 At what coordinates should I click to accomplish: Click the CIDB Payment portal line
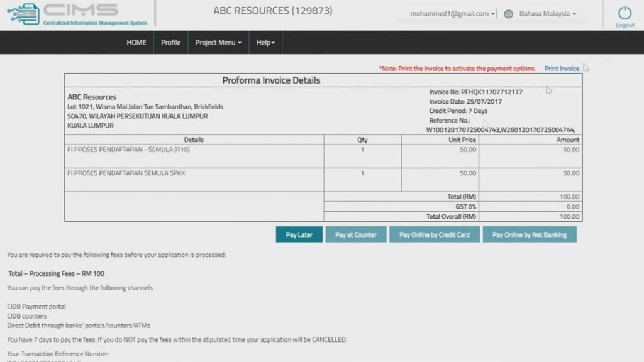36,307
